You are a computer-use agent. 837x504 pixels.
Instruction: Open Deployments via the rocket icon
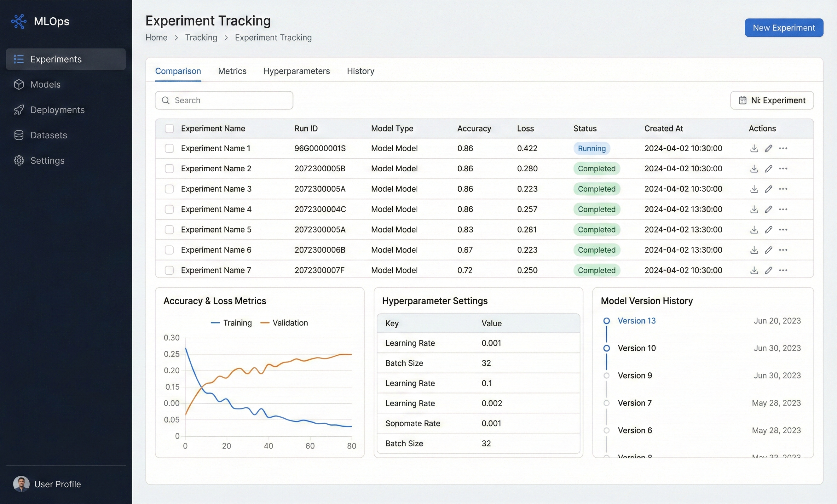19,110
